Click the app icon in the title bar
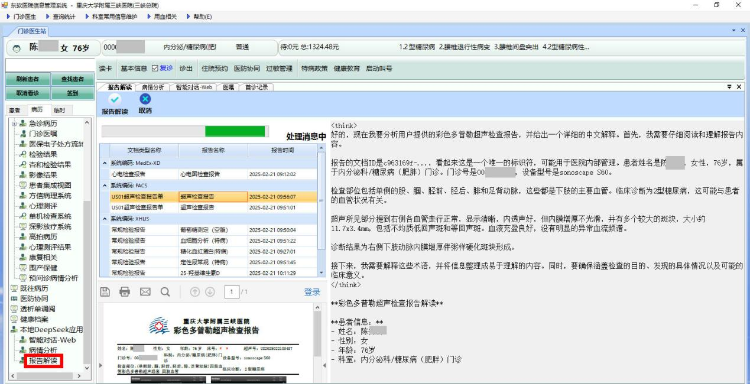750x384 pixels. tap(5, 5)
